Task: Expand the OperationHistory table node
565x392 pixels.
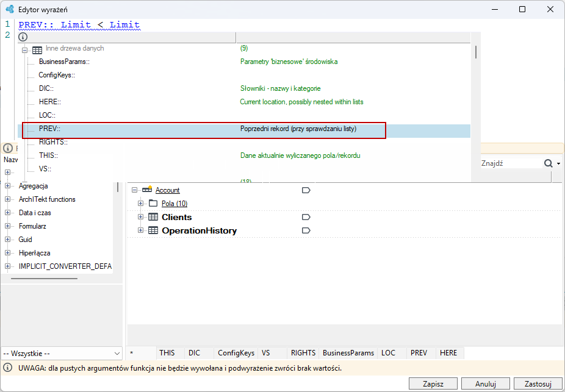Action: 140,230
